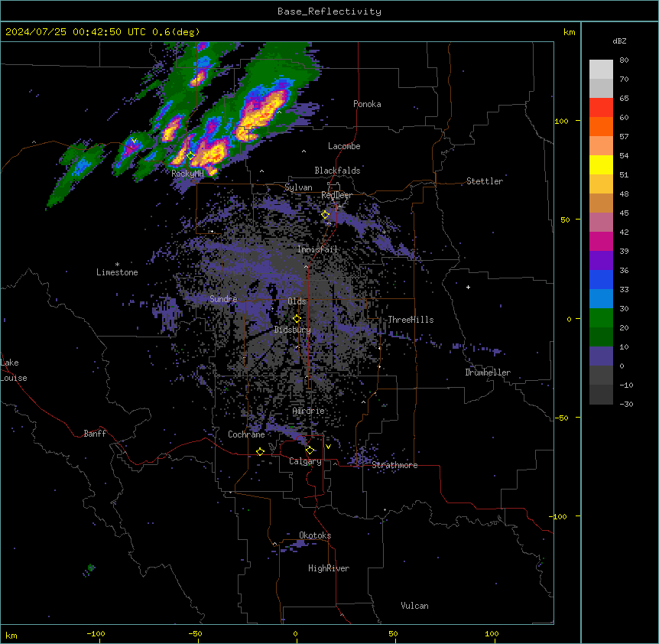
Task: Click the white plus marker west of Drumheller region
Action: tap(468, 287)
